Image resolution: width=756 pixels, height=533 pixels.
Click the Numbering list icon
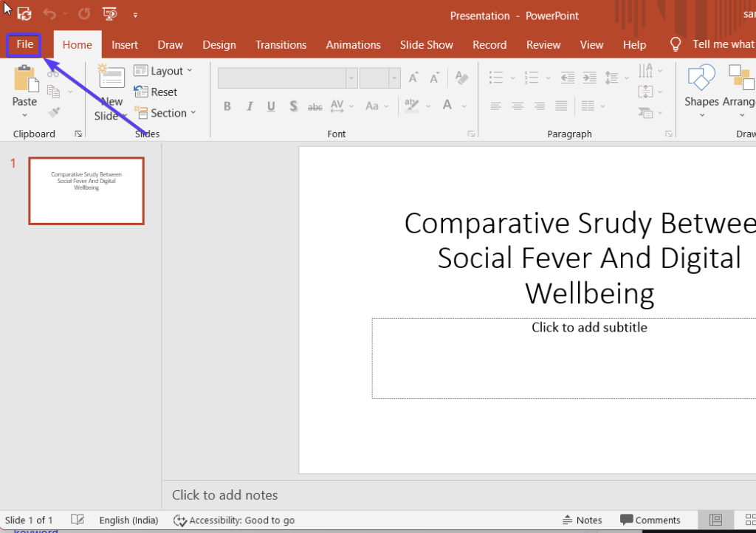[532, 78]
